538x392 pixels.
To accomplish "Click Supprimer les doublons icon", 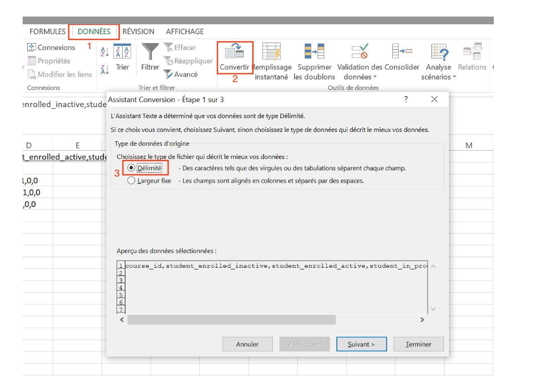I will click(x=314, y=51).
